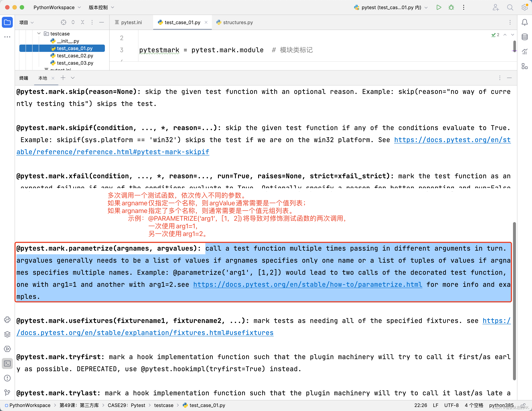Open the blocks tool window icon in right sidebar
This screenshot has height=411, width=532.
pyautogui.click(x=525, y=66)
